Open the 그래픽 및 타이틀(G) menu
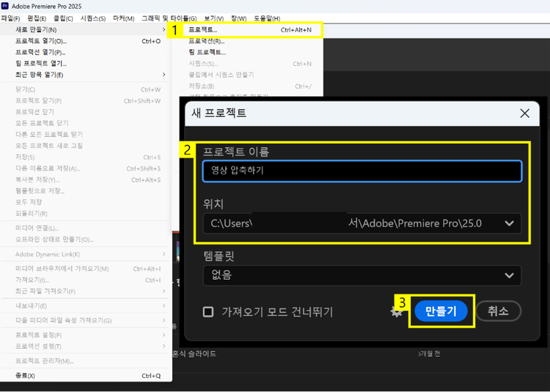Viewport: 550px width, 392px height. tap(169, 18)
